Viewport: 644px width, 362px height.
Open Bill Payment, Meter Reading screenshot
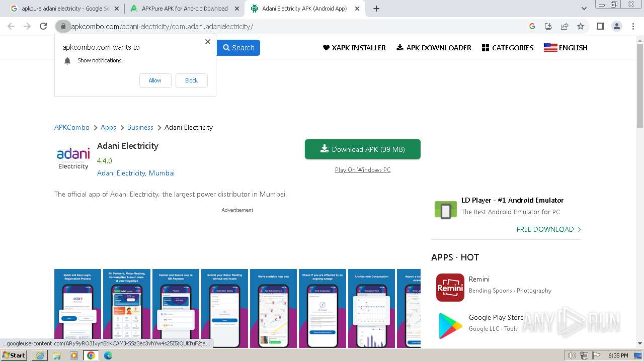coord(126,308)
